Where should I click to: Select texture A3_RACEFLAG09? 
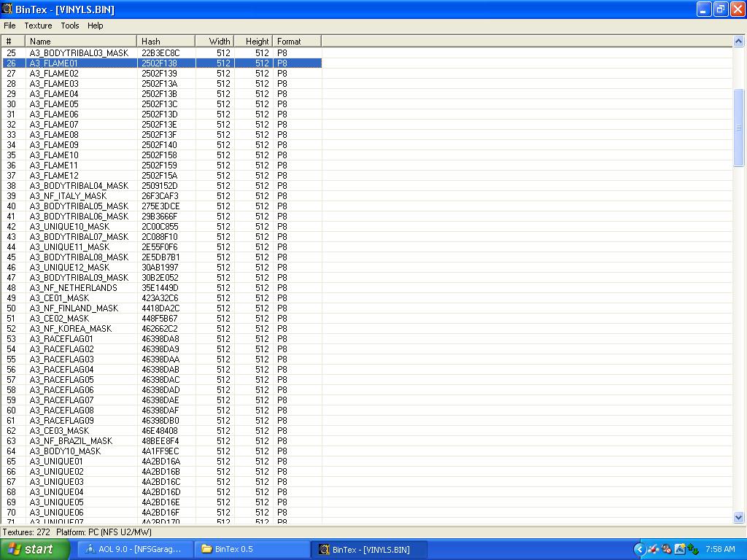(x=61, y=421)
